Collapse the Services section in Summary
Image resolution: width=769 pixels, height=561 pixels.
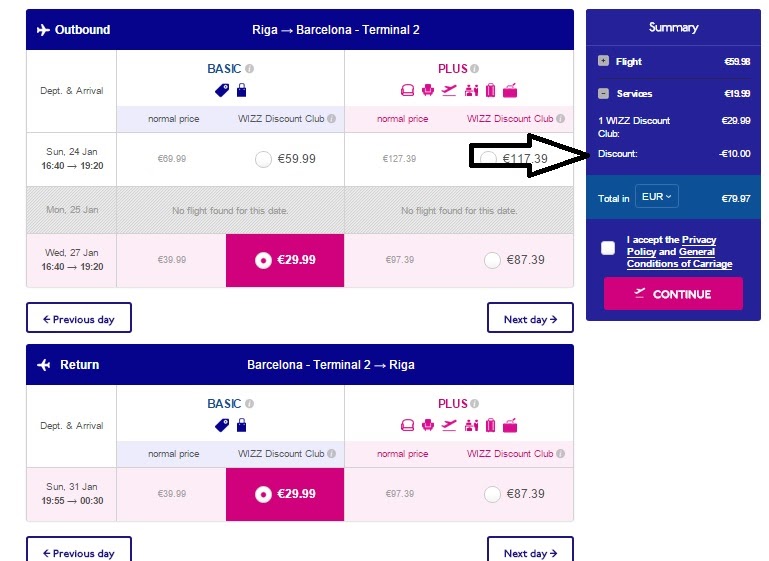603,93
